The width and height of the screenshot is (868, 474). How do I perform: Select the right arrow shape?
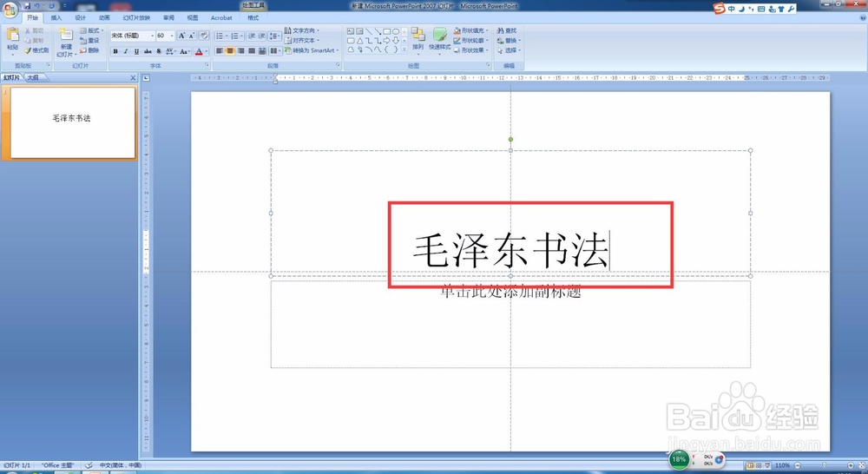386,41
